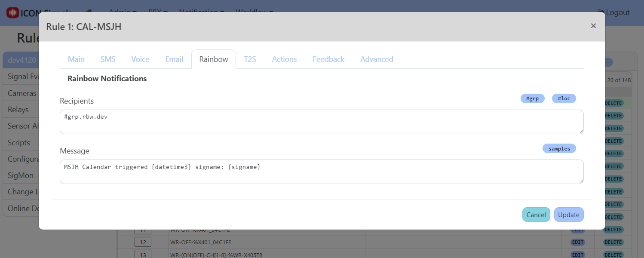Viewport: 644px width, 258px height.
Task: Insert the #grp recipient tag
Action: 532,98
